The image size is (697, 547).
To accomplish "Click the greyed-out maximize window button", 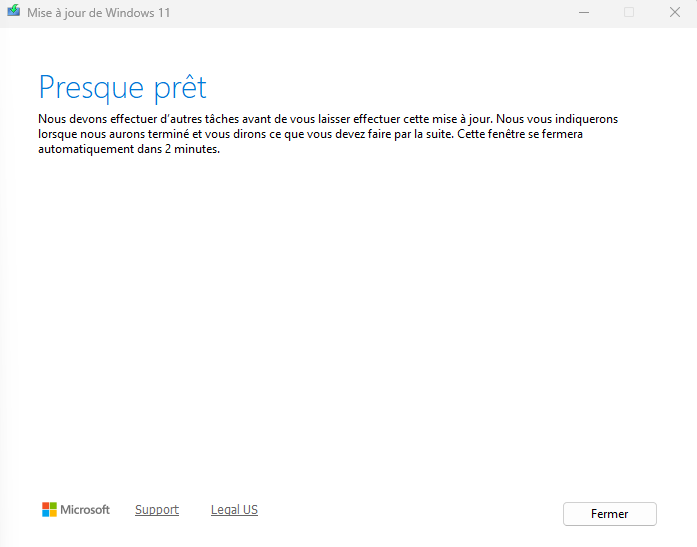I will pyautogui.click(x=629, y=12).
